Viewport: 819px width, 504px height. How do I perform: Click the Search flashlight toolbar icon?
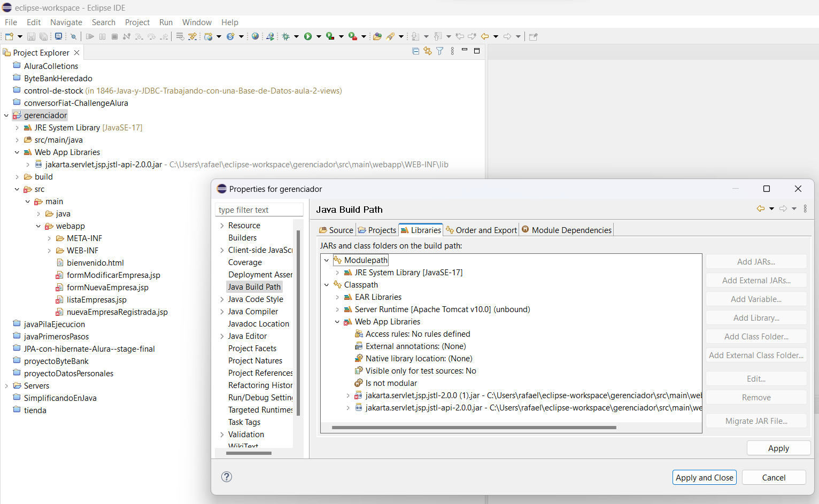tap(391, 36)
